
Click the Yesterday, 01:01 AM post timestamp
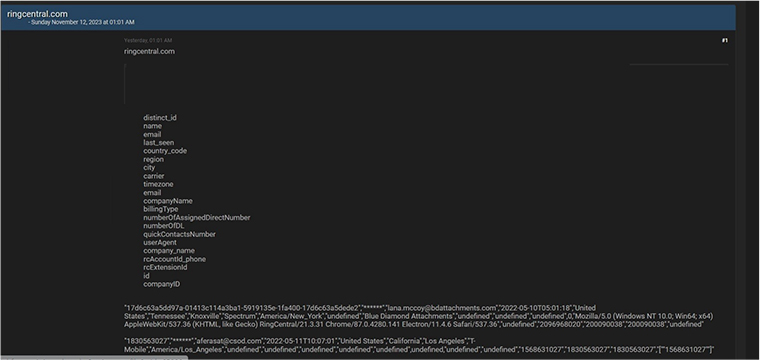click(148, 40)
